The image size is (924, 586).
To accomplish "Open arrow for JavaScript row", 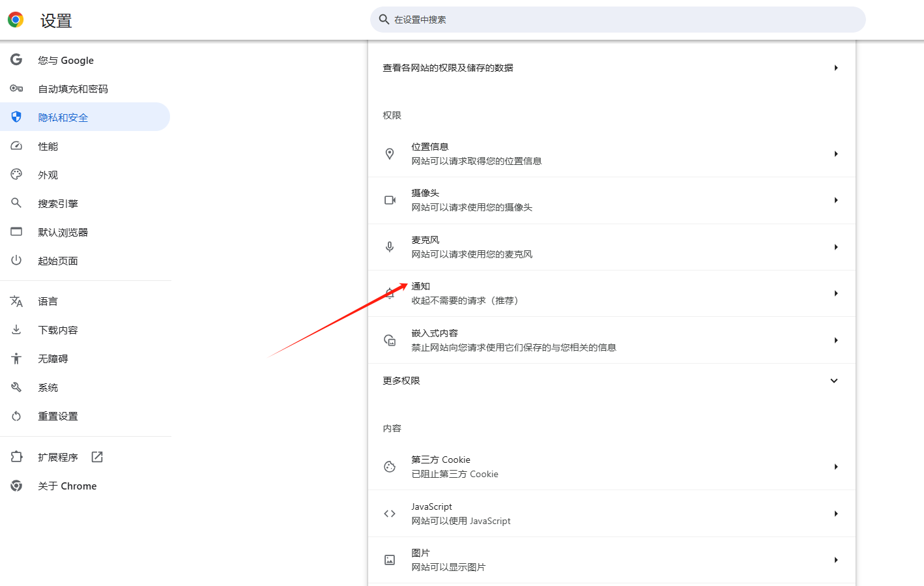I will [836, 514].
